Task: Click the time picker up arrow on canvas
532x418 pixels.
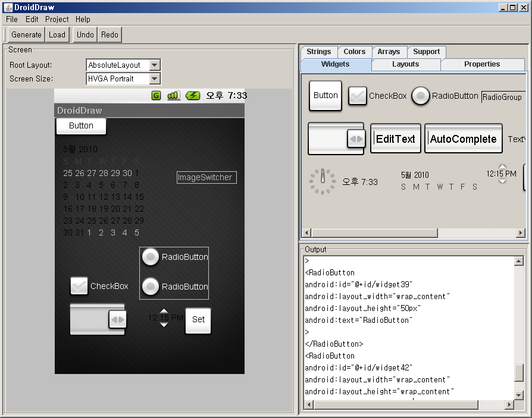Action: coord(164,311)
